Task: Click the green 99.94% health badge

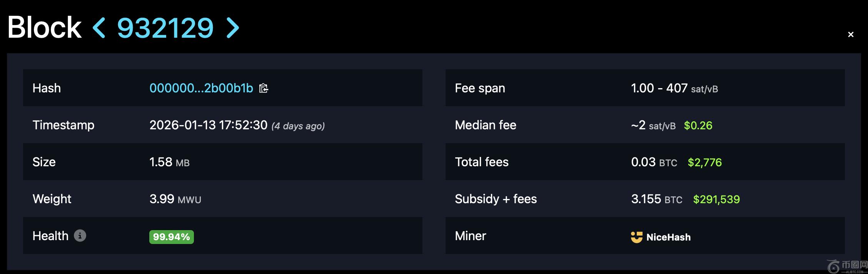Action: 171,237
